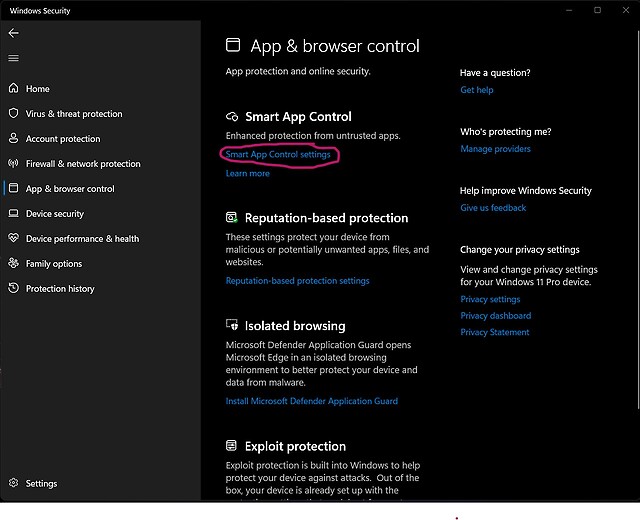Open the Privacy dashboard link
Viewport: 640px width, 520px height.
tap(495, 316)
